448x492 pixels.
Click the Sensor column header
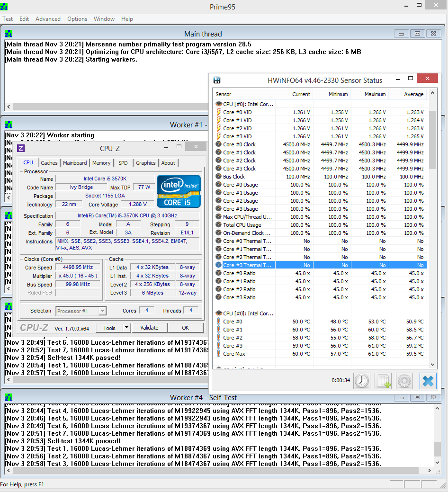[244, 94]
